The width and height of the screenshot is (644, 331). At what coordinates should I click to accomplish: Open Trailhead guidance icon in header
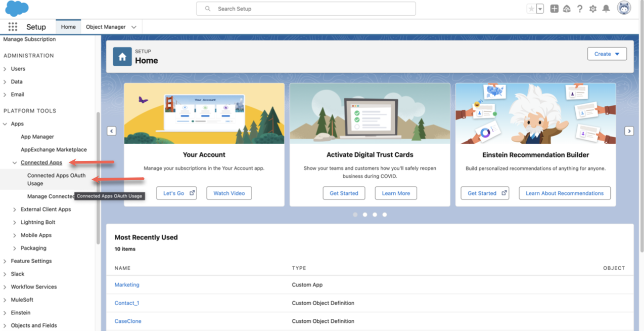[567, 9]
